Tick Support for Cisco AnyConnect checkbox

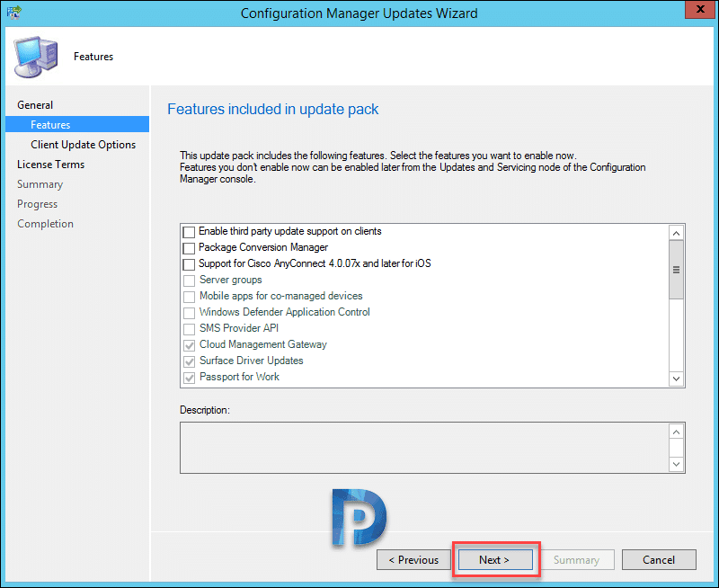pyautogui.click(x=189, y=264)
